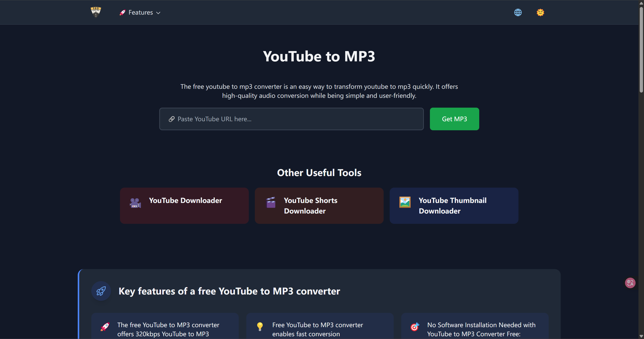Click the site shield logo
This screenshot has width=644, height=339.
click(96, 12)
